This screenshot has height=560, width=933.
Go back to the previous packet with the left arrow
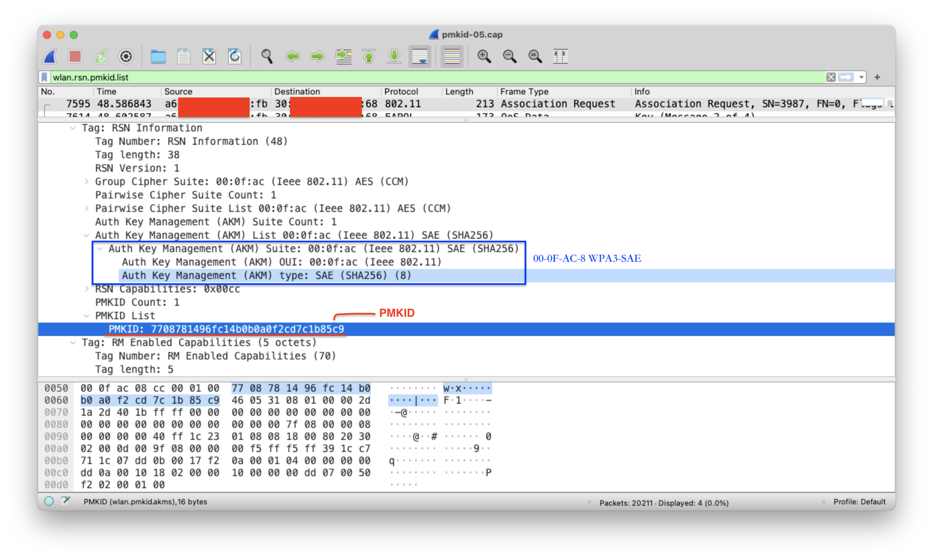[x=292, y=57]
